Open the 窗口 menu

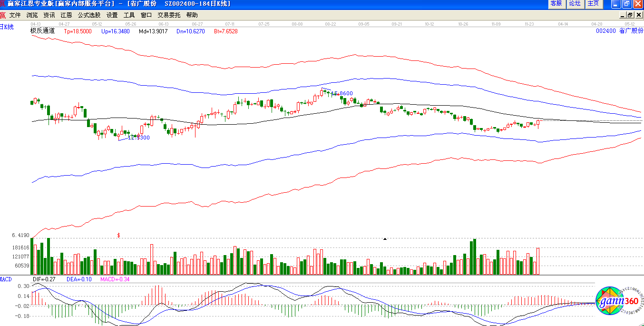click(146, 15)
